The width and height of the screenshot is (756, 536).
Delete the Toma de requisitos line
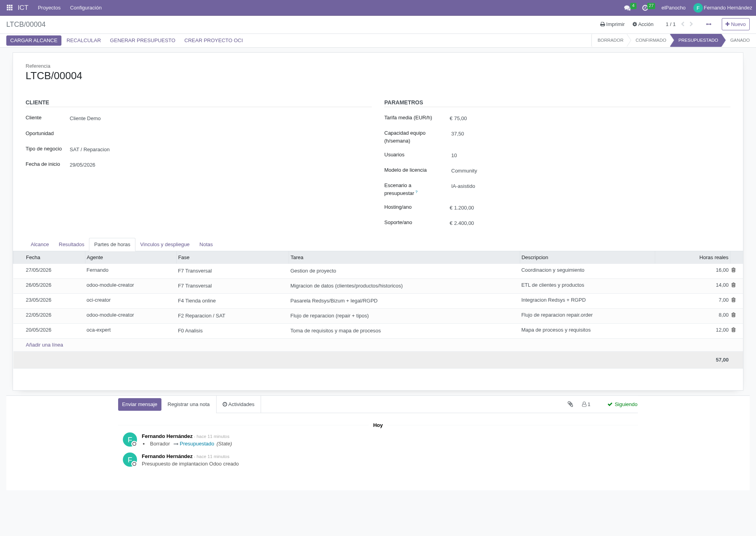(x=734, y=330)
